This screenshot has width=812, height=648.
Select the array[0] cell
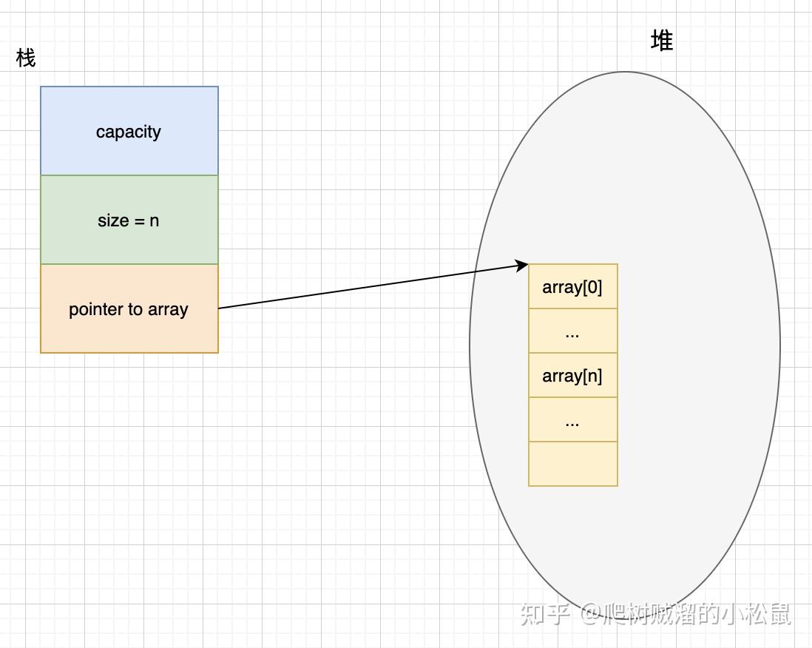point(572,286)
